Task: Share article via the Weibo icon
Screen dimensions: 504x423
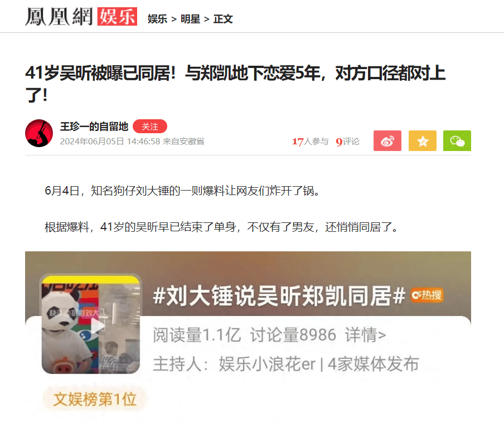Action: point(387,141)
